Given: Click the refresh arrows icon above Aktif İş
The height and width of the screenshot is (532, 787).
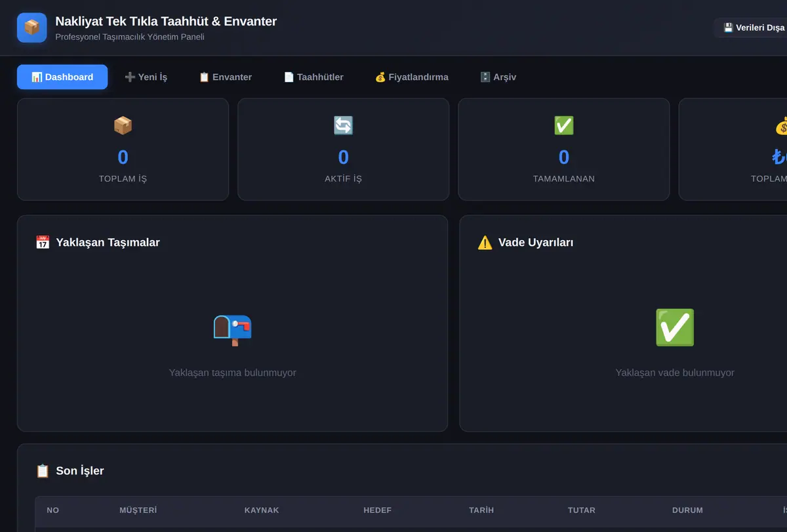Looking at the screenshot, I should 343,125.
